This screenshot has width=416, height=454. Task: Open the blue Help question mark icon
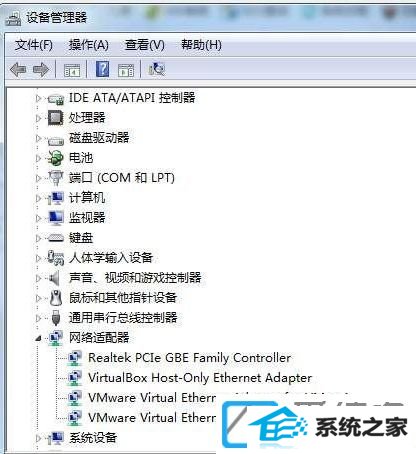pos(103,69)
